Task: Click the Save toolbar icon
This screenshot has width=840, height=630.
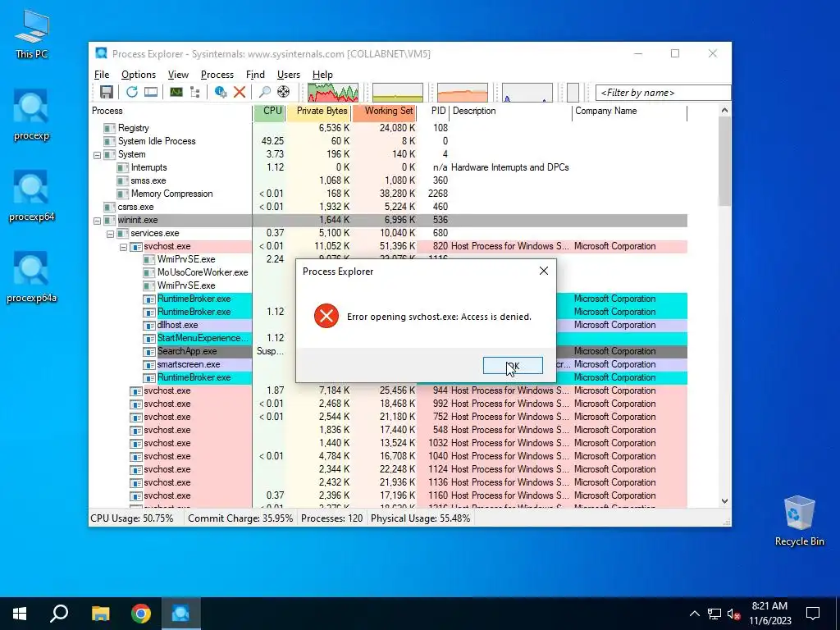Action: (106, 92)
